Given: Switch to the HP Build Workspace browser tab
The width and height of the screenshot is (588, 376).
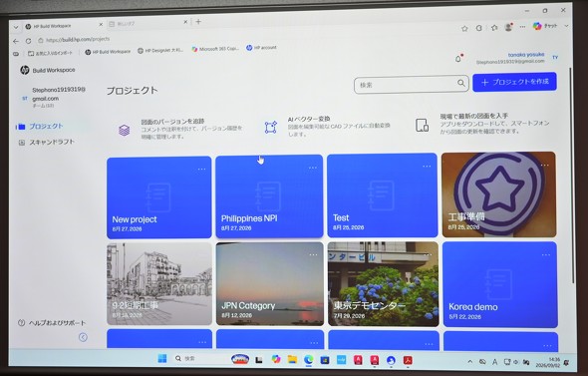Looking at the screenshot, I should click(62, 26).
